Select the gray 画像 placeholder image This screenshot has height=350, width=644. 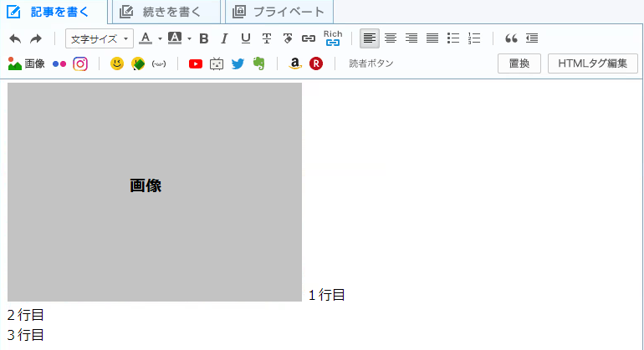click(x=155, y=192)
